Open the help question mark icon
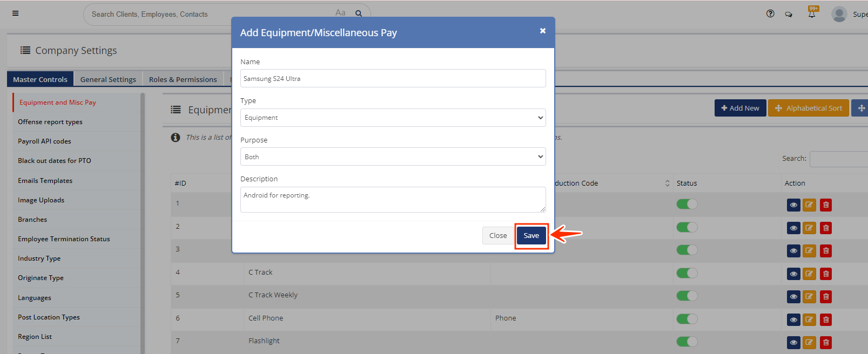Viewport: 868px width, 354px height. click(770, 14)
